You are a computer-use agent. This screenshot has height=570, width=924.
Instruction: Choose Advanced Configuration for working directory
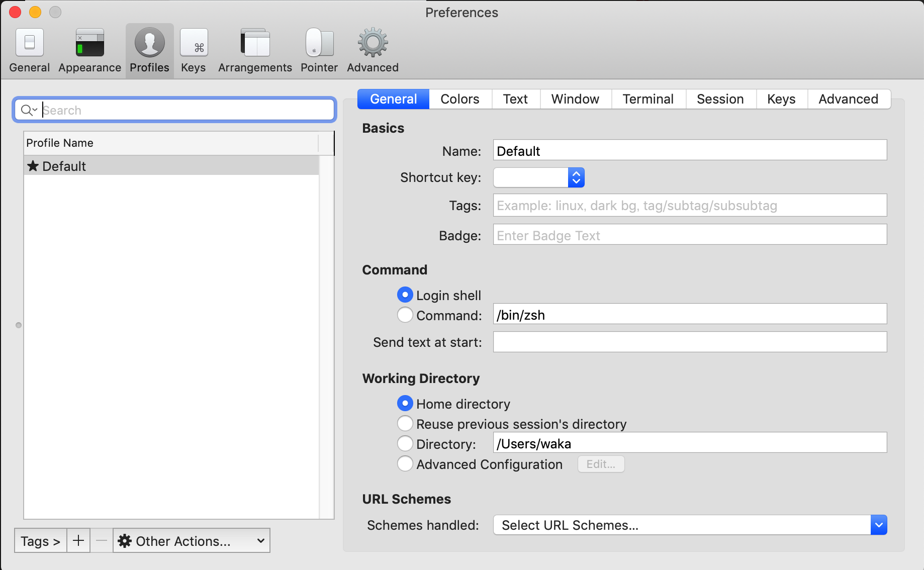pyautogui.click(x=405, y=463)
